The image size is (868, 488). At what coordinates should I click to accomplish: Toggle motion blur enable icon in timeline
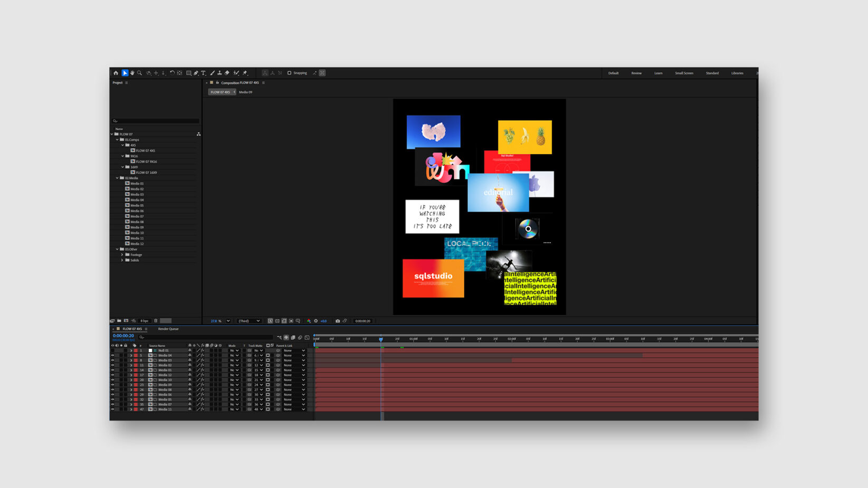point(300,338)
